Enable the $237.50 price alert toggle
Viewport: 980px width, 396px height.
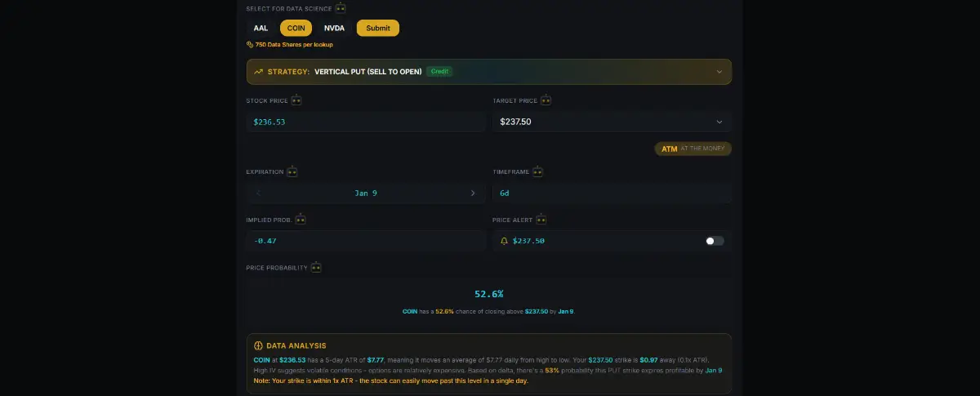[715, 241]
